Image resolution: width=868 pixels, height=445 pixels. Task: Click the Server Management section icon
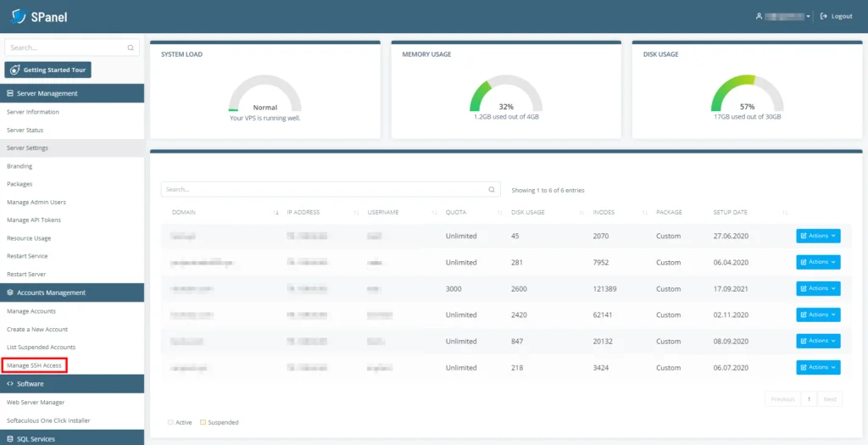[10, 93]
